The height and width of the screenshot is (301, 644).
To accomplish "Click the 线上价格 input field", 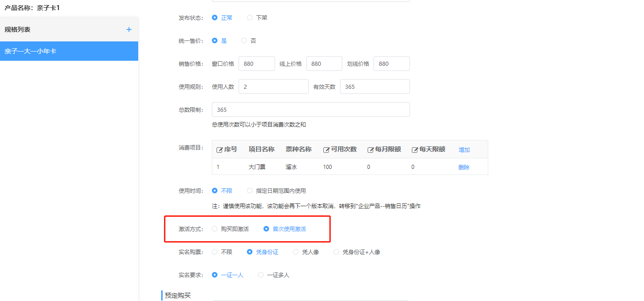I will click(x=324, y=64).
